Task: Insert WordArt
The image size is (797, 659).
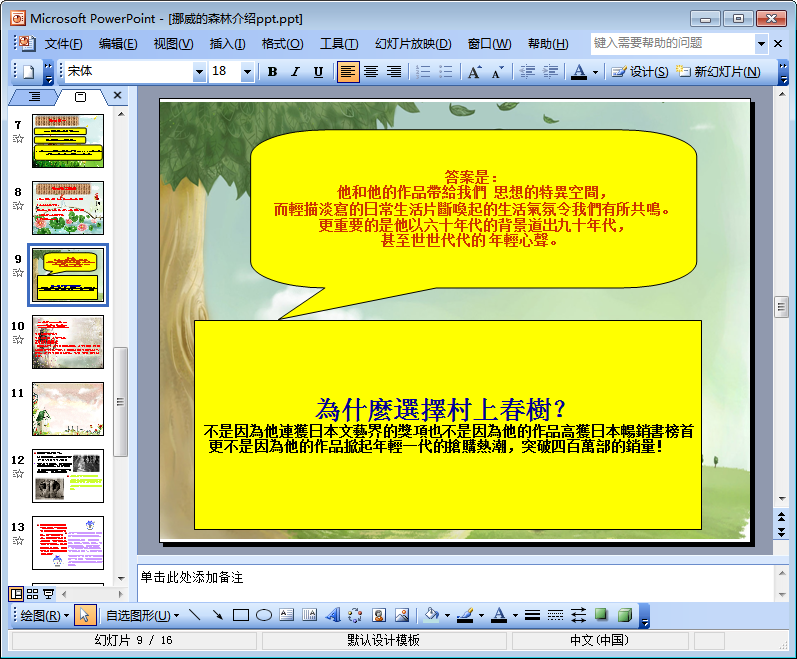Action: (332, 615)
